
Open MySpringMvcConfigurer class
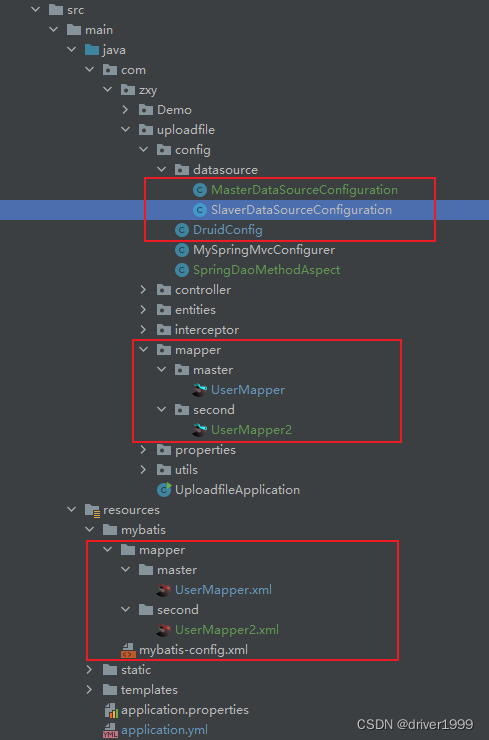point(264,250)
